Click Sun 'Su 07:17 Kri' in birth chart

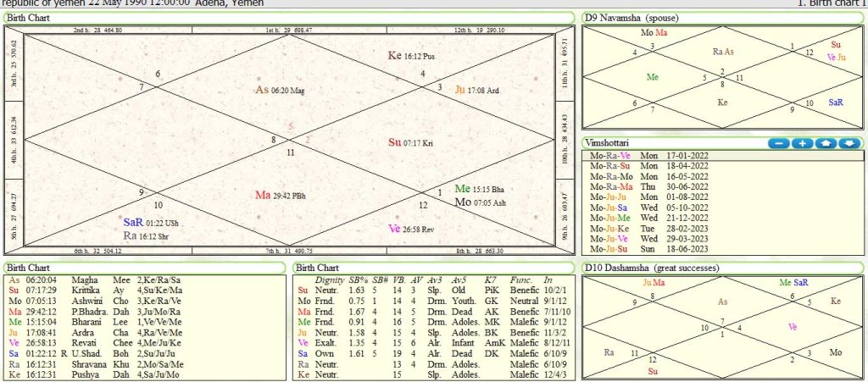(x=412, y=142)
